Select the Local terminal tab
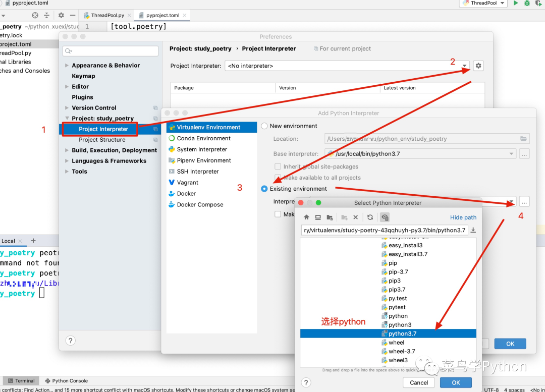This screenshot has width=545, height=392. pos(9,241)
